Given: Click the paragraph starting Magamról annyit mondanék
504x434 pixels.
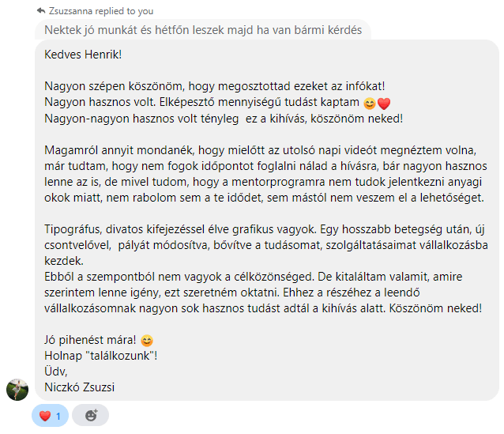Looking at the screenshot, I should (x=265, y=174).
